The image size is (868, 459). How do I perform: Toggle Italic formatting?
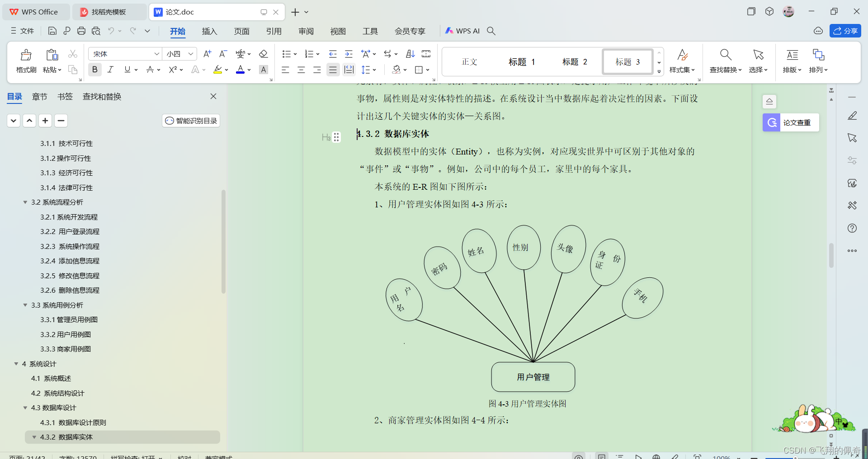click(x=110, y=70)
